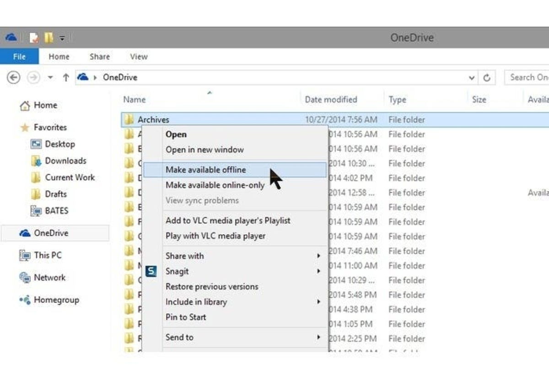Select Home in the navigation pane

45,105
